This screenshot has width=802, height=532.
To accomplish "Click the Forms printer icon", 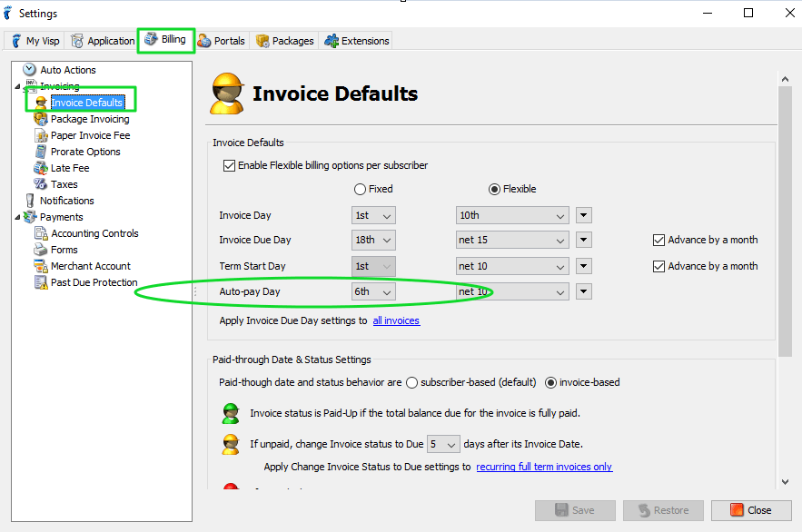I will pyautogui.click(x=40, y=250).
